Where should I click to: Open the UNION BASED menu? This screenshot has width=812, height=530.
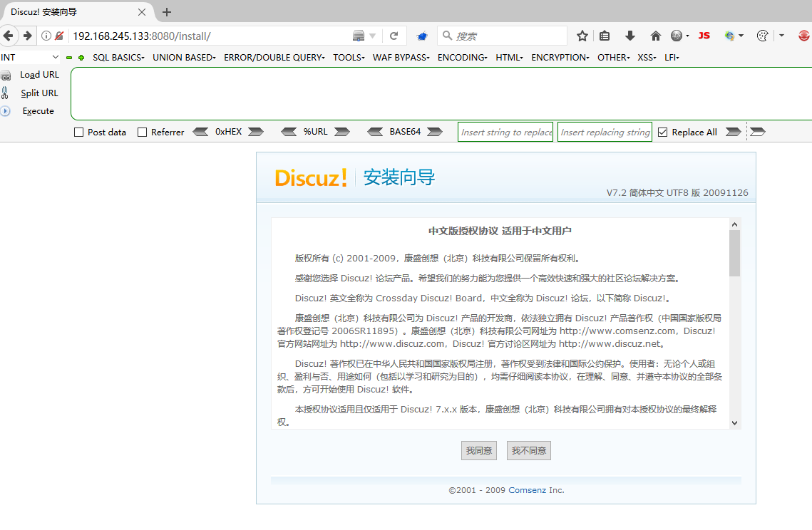click(x=185, y=58)
